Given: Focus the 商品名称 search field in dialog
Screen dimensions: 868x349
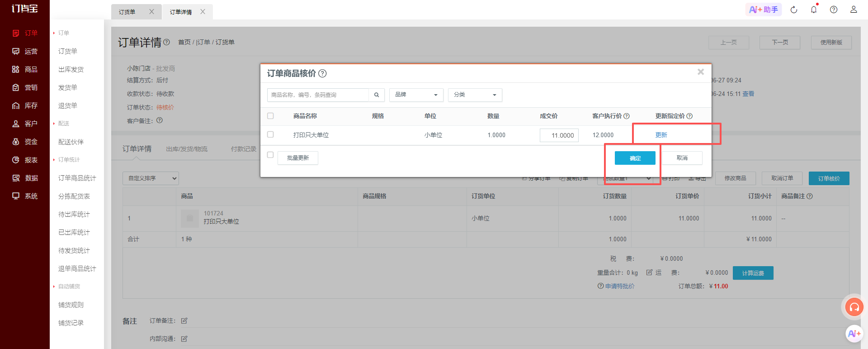Looking at the screenshot, I should point(318,95).
